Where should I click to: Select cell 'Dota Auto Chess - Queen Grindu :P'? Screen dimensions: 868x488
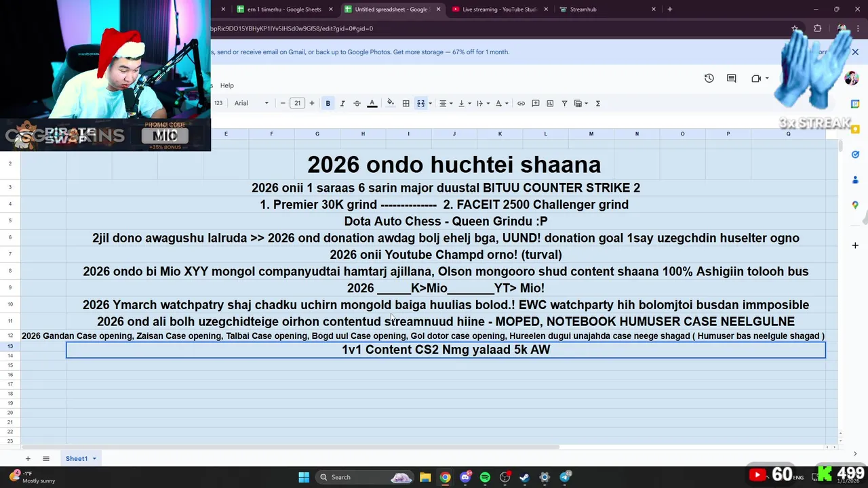pos(446,221)
